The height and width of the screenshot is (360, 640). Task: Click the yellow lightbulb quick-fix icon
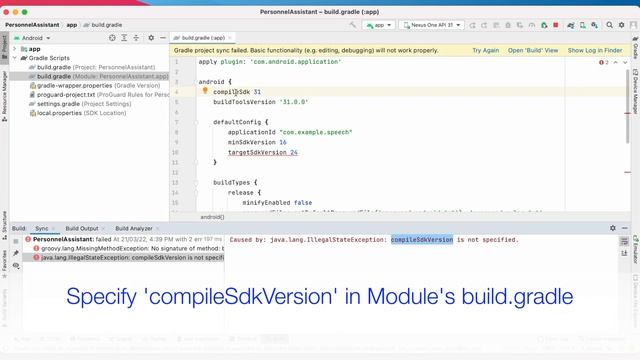pos(205,91)
